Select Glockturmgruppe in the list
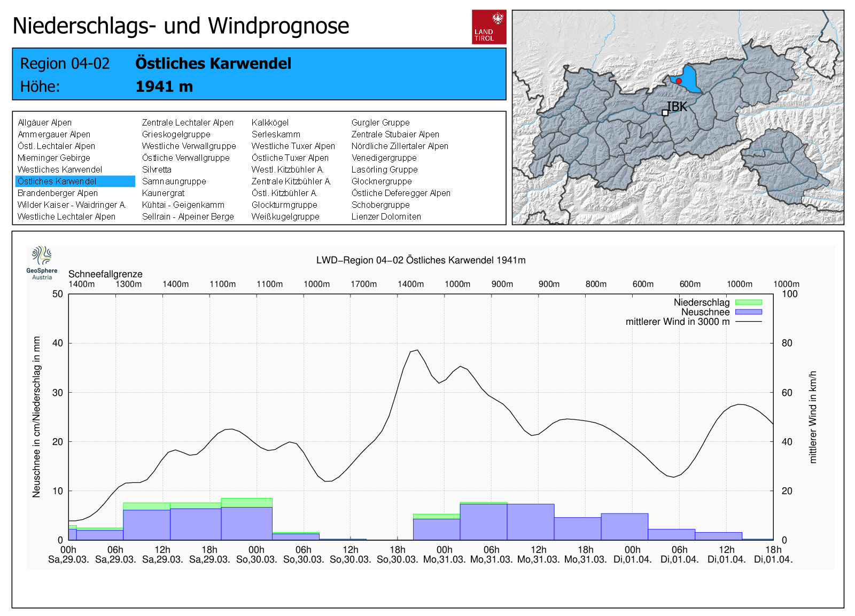The height and width of the screenshot is (616, 855). coord(284,205)
